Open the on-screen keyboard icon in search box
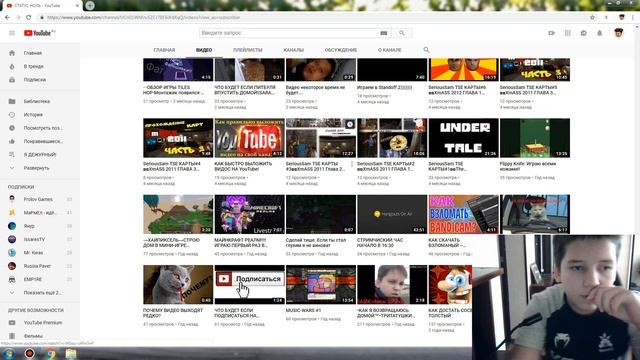 click(384, 33)
